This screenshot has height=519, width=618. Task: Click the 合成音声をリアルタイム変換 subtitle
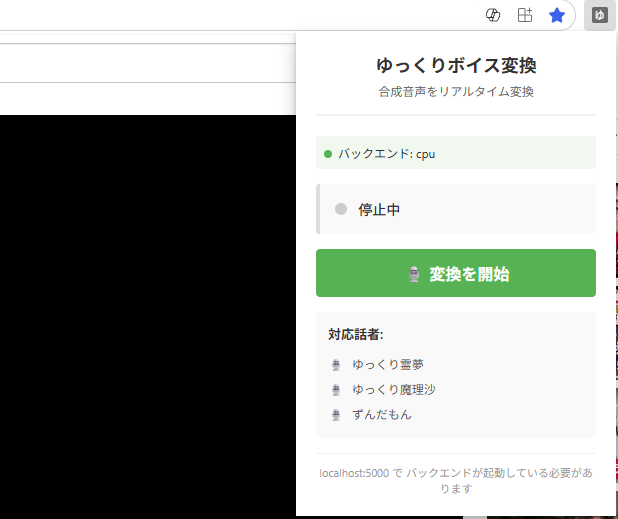456,92
